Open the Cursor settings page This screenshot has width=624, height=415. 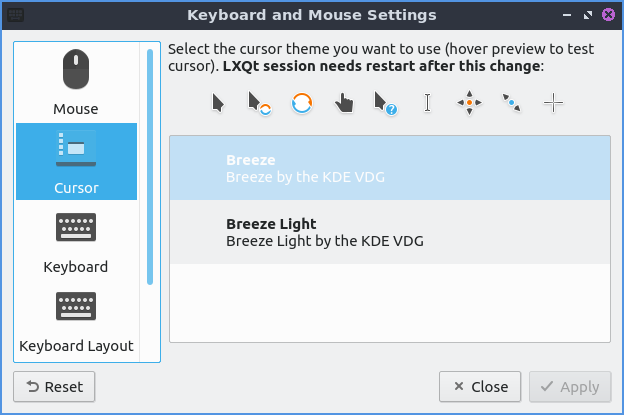pos(76,162)
